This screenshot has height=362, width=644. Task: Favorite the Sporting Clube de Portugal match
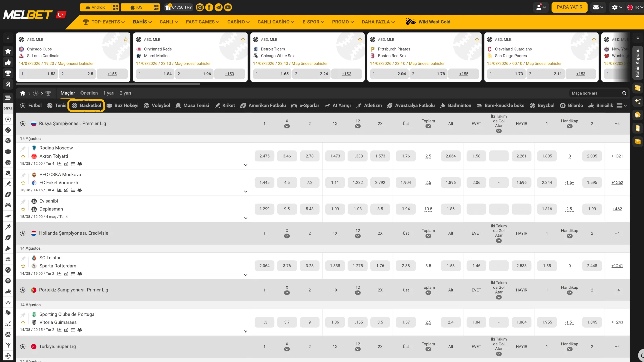pyautogui.click(x=23, y=323)
